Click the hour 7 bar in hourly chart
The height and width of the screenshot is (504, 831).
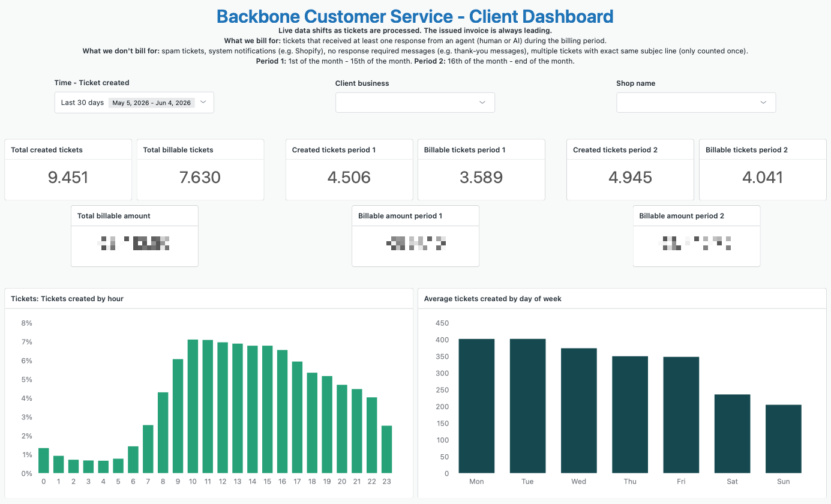pyautogui.click(x=148, y=449)
